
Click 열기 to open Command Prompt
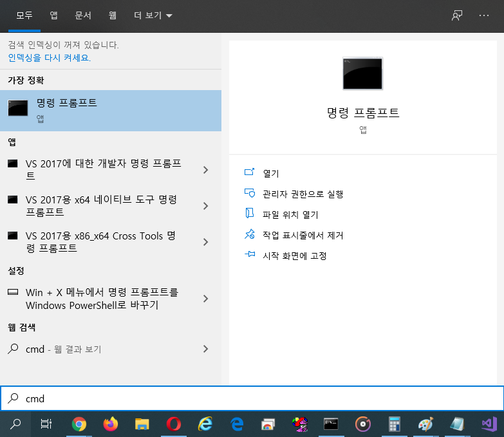271,174
